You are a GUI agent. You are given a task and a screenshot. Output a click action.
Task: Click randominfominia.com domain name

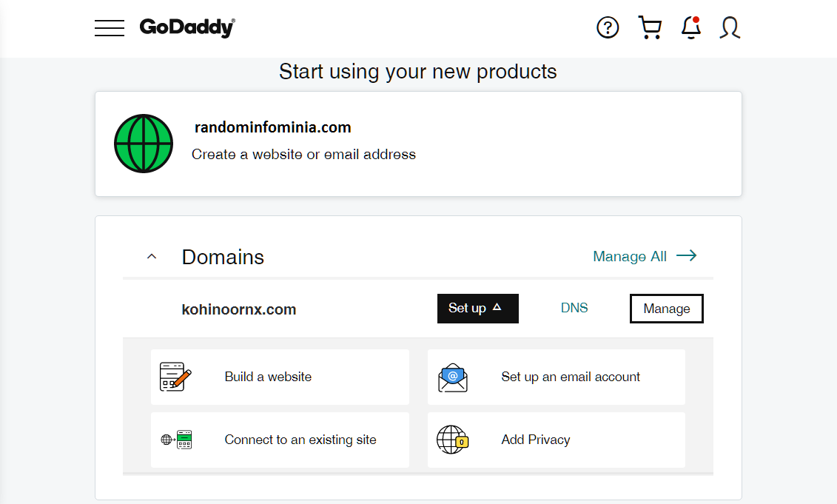coord(273,127)
